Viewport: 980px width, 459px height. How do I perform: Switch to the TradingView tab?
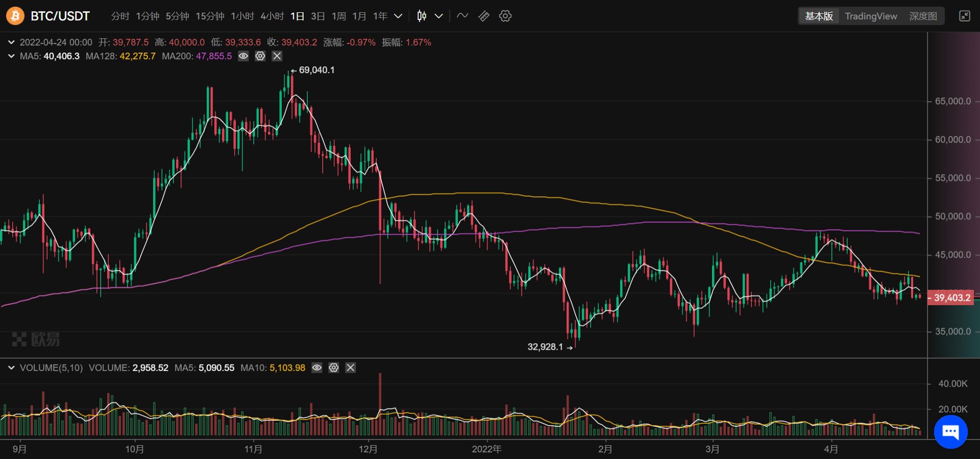871,16
